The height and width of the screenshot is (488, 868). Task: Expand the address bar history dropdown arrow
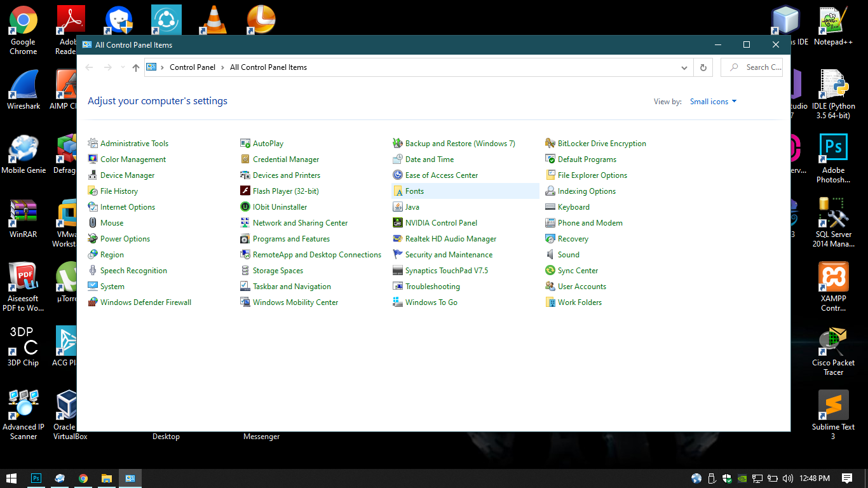[684, 67]
